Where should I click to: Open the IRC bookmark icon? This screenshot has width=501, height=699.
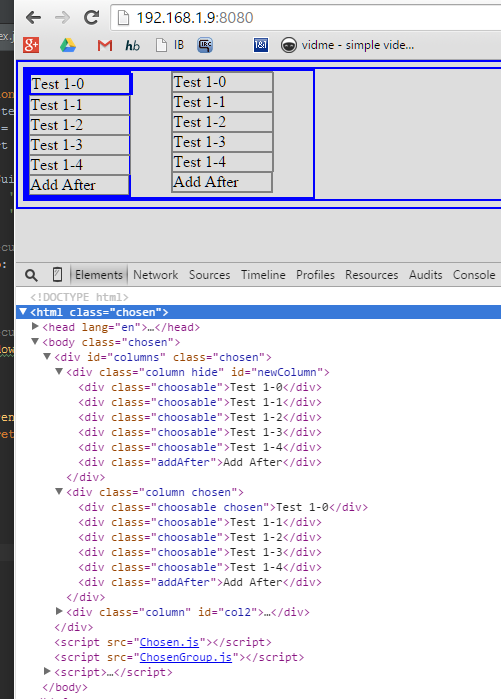(x=205, y=45)
